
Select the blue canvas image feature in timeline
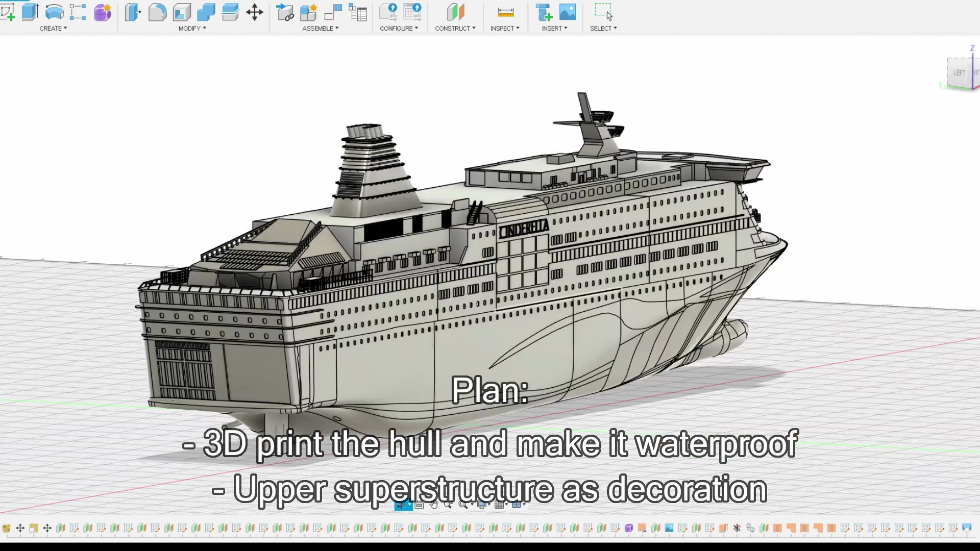click(669, 528)
